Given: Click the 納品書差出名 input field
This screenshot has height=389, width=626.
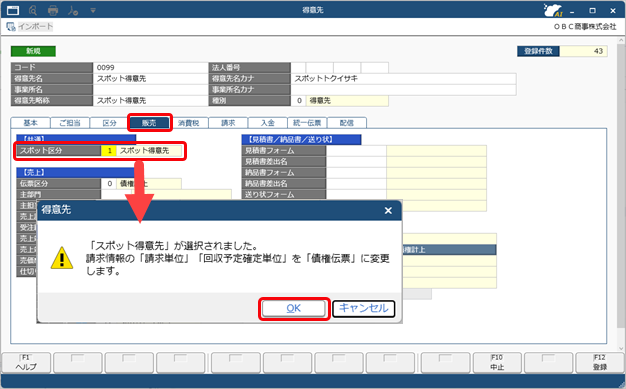Looking at the screenshot, I should pyautogui.click(x=356, y=184).
